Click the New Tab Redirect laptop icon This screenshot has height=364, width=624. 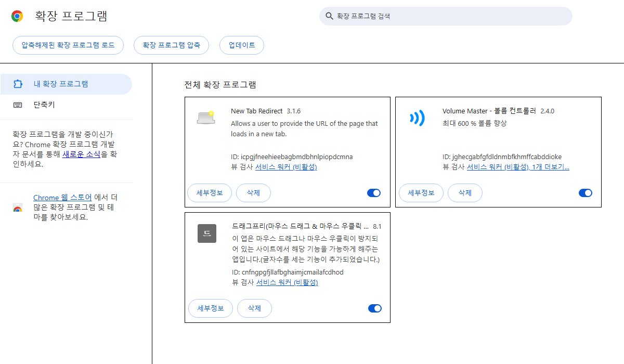(x=206, y=118)
